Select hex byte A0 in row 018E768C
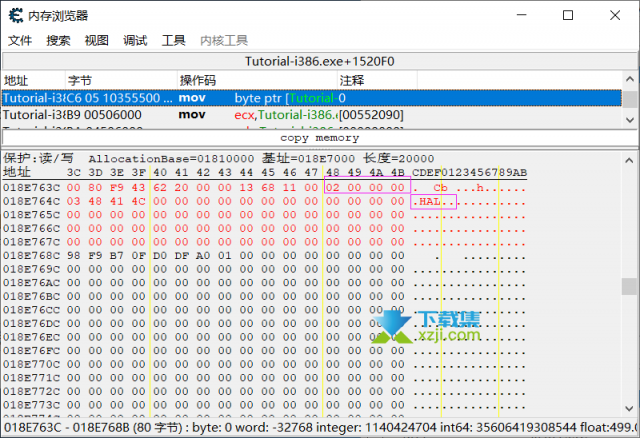The width and height of the screenshot is (640, 438). pos(203,256)
